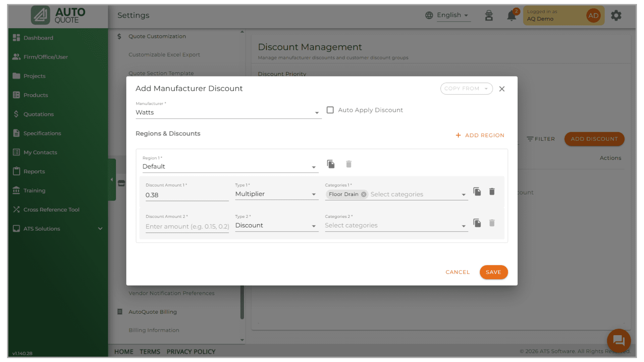Open the Copy From dropdown

pyautogui.click(x=466, y=88)
